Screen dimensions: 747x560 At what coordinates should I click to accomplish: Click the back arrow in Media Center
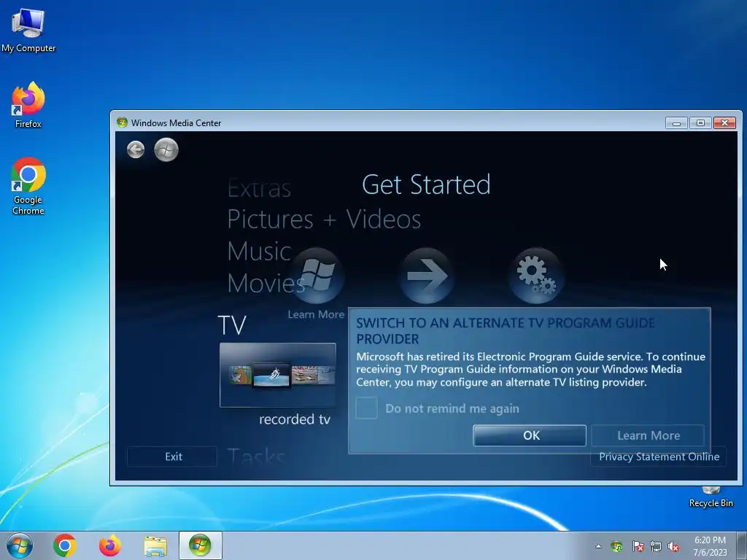pyautogui.click(x=136, y=149)
